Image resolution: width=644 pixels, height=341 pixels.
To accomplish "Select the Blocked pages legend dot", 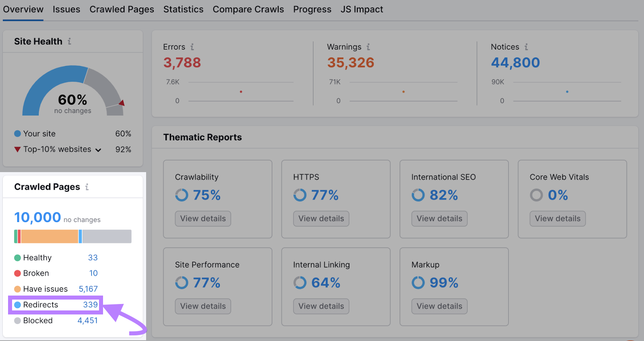I will click(x=17, y=320).
